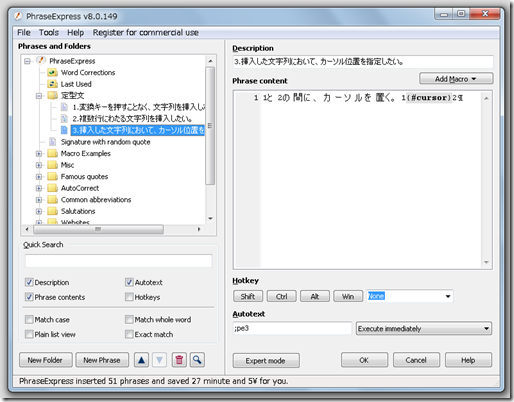Screen dimensions: 514x402
Task: Click the OK button
Action: [x=364, y=360]
